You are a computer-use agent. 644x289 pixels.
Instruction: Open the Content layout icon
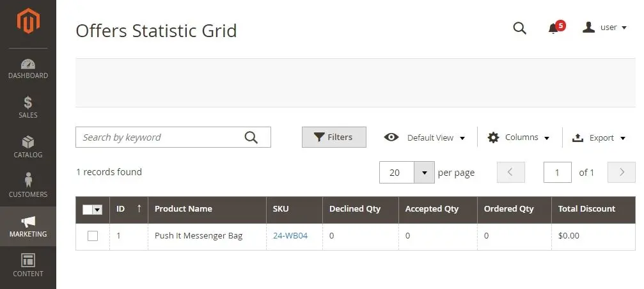tap(28, 260)
